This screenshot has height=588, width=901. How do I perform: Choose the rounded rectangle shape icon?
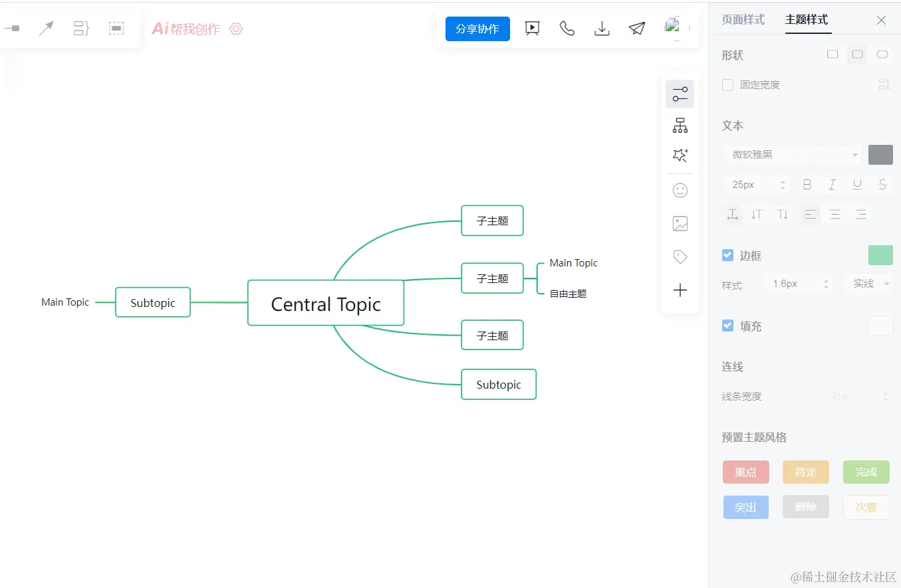tap(858, 54)
